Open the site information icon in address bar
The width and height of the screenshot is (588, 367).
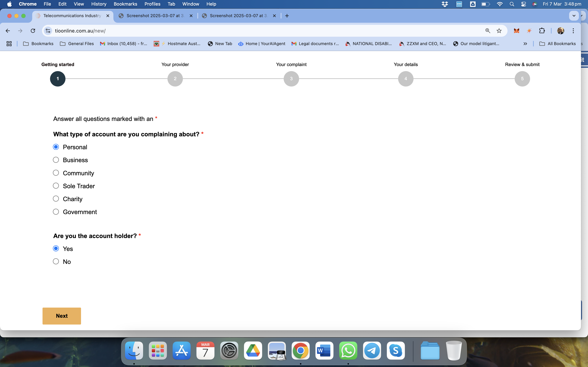tap(48, 31)
